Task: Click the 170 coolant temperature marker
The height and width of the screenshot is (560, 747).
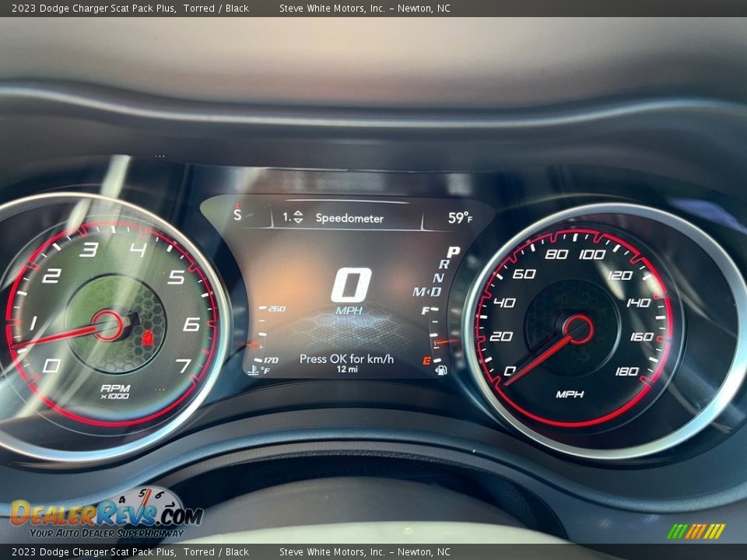Action: tap(270, 360)
